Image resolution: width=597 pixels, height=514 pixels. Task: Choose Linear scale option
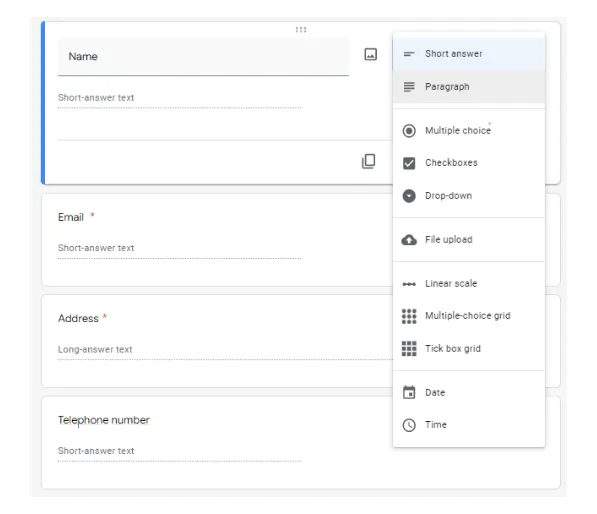click(469, 284)
